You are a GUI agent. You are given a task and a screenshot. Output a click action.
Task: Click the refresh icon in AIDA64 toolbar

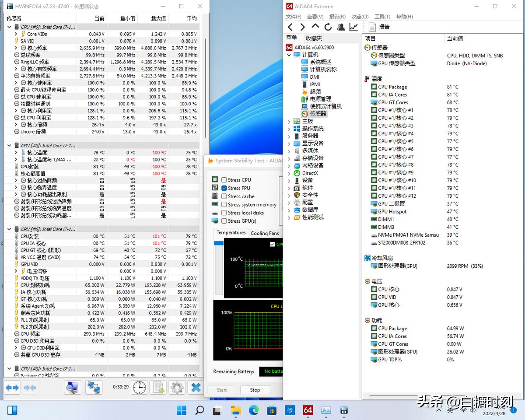tap(328, 27)
